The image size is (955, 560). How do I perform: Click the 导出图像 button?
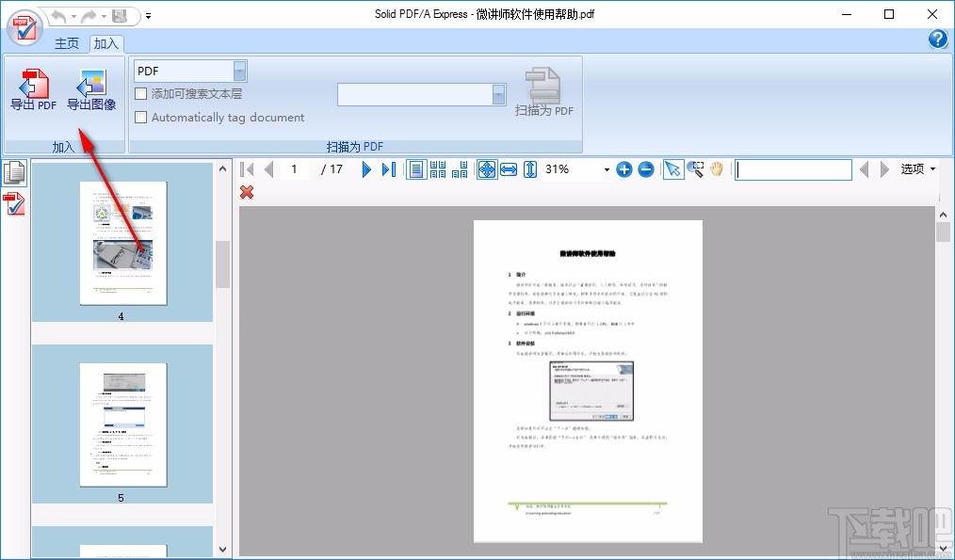(91, 90)
